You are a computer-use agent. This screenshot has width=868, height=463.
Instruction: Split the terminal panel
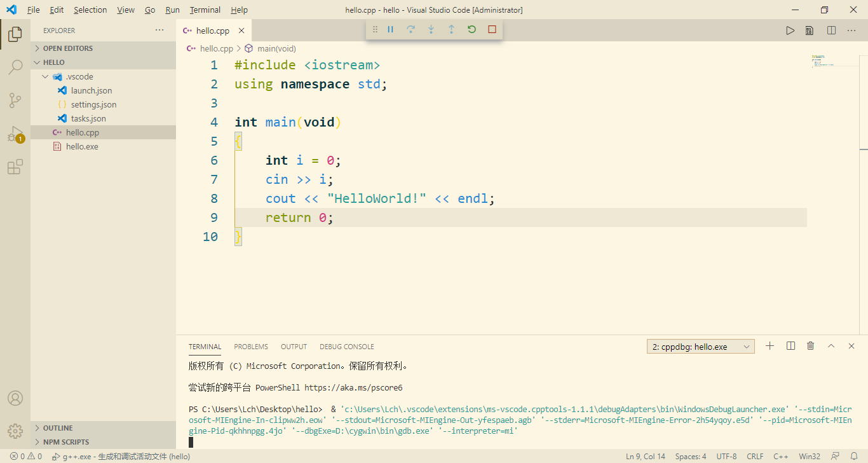point(790,346)
